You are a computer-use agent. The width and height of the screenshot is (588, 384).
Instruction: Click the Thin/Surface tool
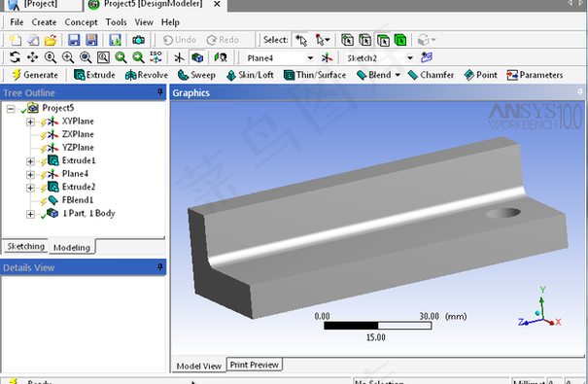pos(315,75)
